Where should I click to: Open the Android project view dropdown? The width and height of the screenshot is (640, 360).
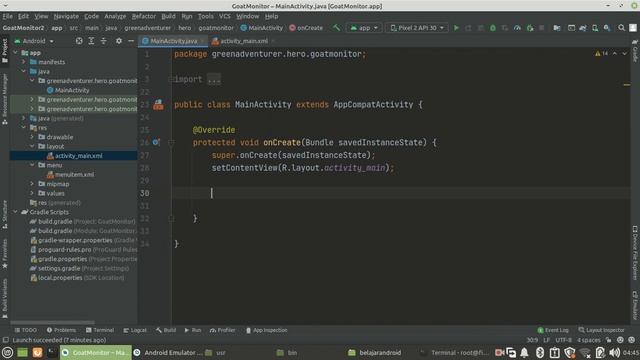34,41
